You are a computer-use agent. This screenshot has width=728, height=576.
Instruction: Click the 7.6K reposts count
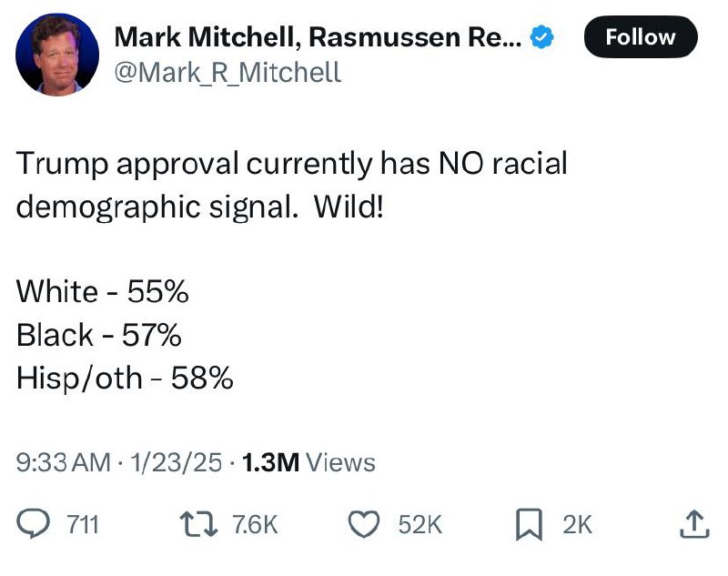pyautogui.click(x=255, y=525)
